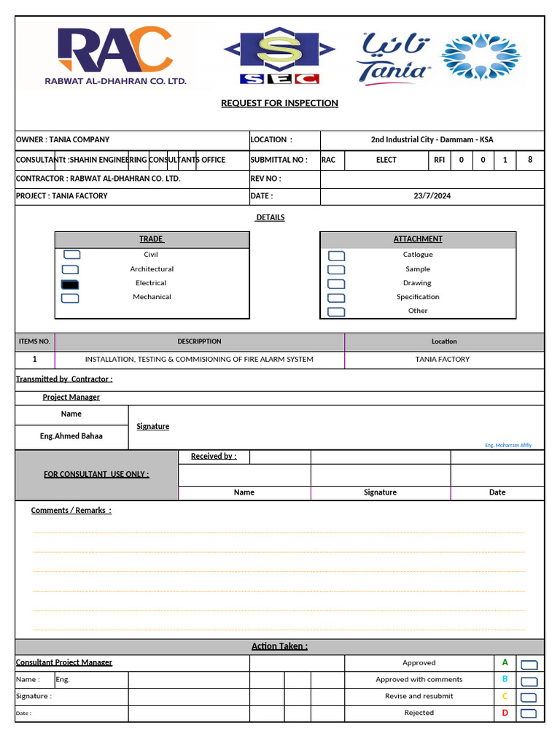Click the Project Manager label
The width and height of the screenshot is (560, 747).
pyautogui.click(x=71, y=398)
